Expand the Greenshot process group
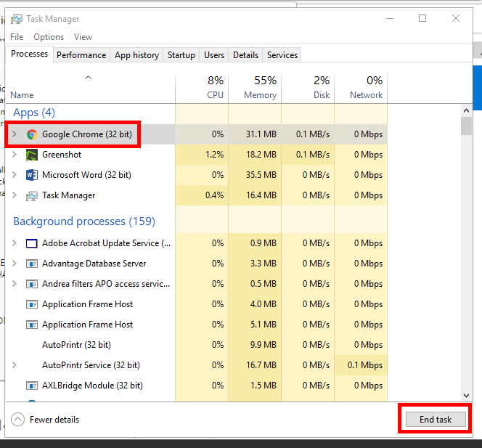 pyautogui.click(x=14, y=155)
